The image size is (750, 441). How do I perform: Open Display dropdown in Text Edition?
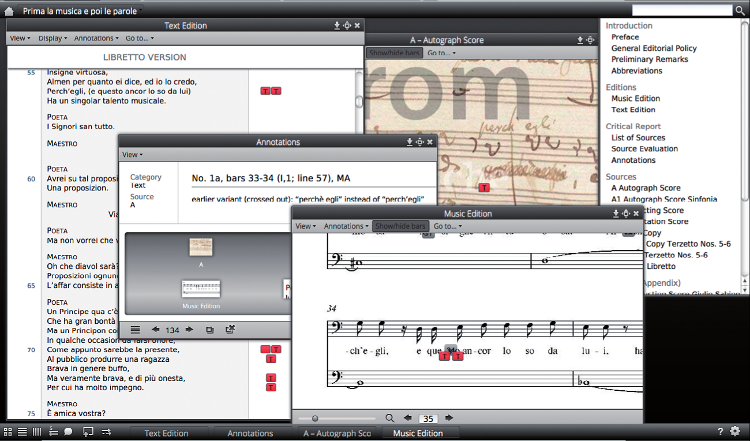(53, 38)
